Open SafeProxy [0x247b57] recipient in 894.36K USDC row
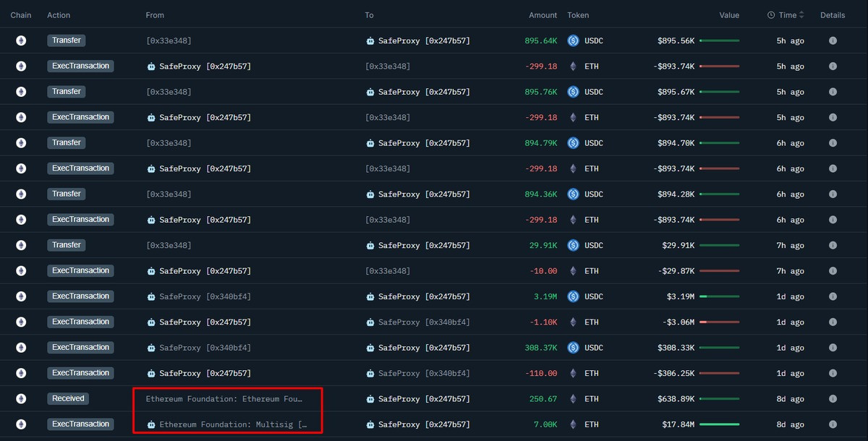This screenshot has width=868, height=441. coord(417,194)
